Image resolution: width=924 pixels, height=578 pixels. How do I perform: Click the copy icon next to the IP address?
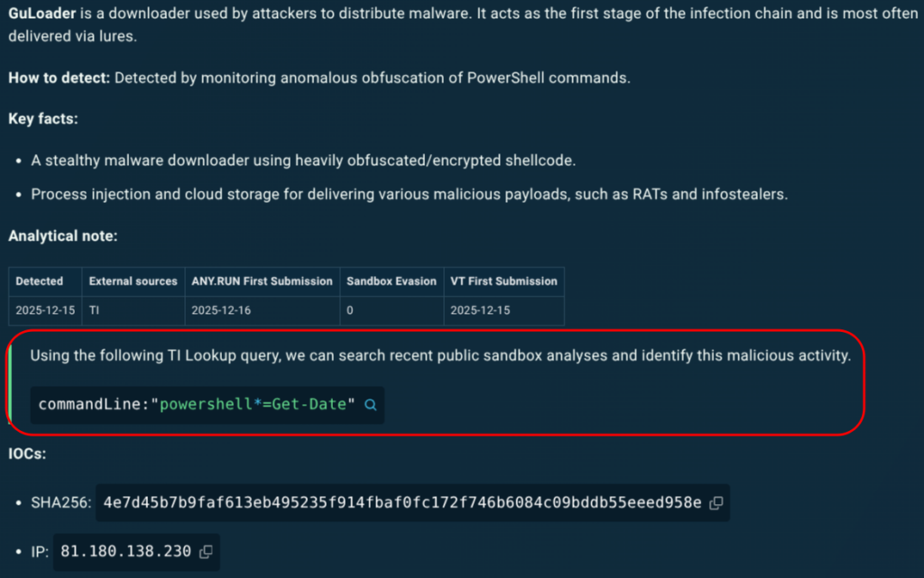coord(205,551)
